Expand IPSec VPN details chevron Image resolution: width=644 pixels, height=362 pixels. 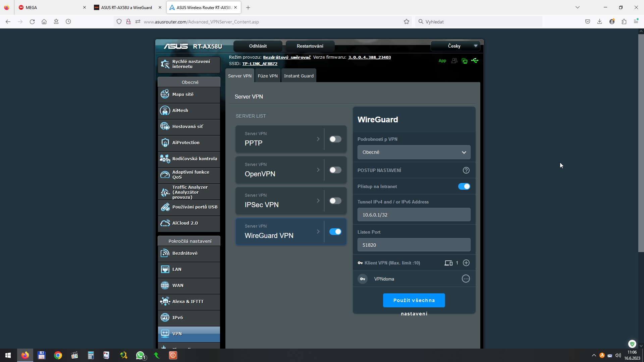[x=318, y=201]
